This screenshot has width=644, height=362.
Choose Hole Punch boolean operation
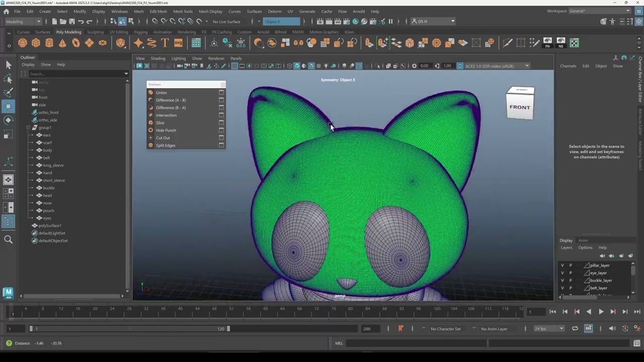pos(166,130)
